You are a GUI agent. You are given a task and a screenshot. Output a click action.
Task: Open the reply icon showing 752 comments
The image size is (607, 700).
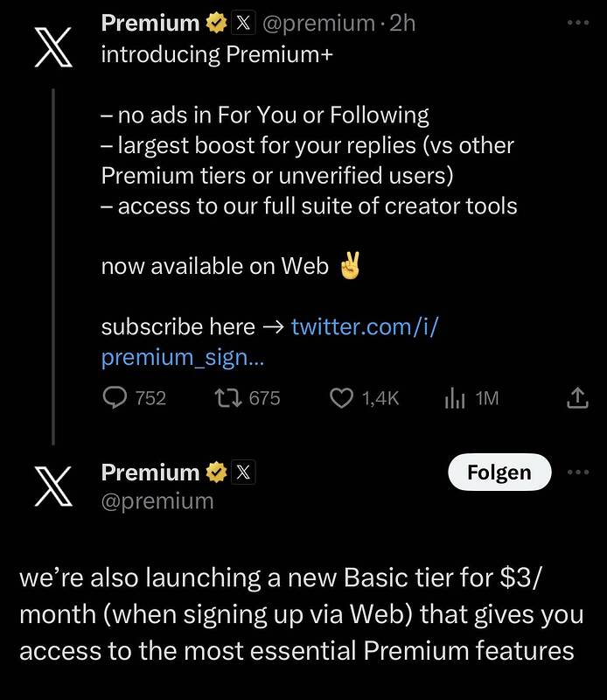pyautogui.click(x=115, y=398)
